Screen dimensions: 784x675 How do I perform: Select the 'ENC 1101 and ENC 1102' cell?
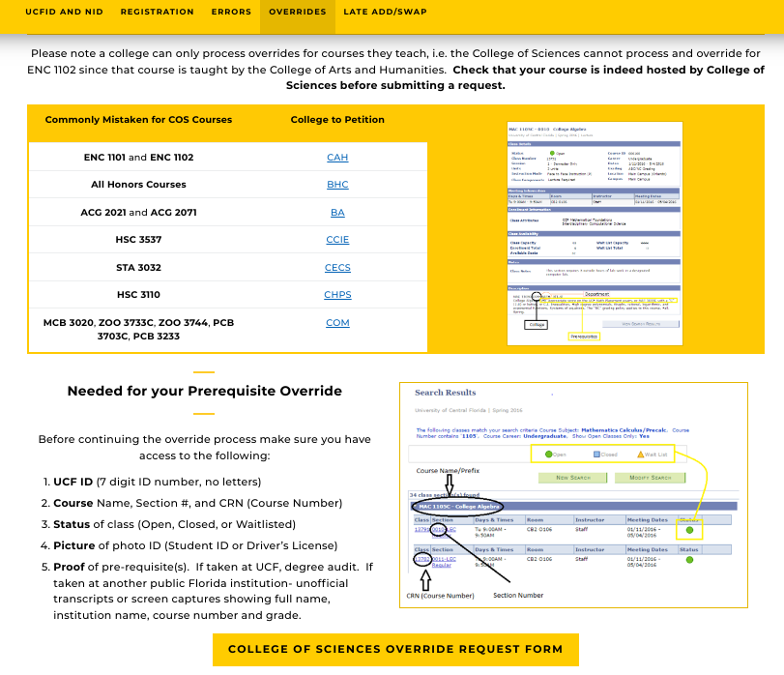(x=138, y=157)
